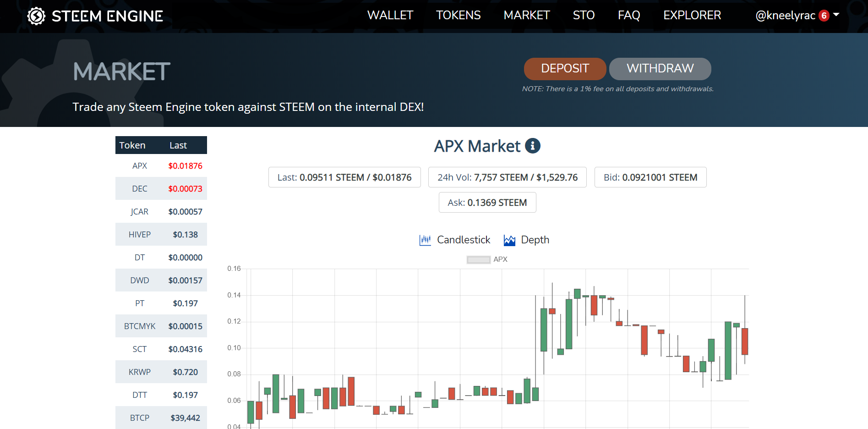The image size is (868, 429).
Task: Select the DT token row
Action: [161, 257]
